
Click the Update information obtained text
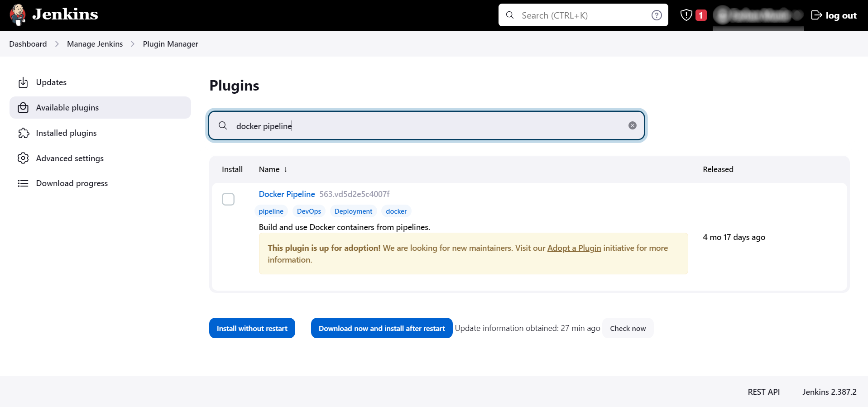tap(528, 328)
